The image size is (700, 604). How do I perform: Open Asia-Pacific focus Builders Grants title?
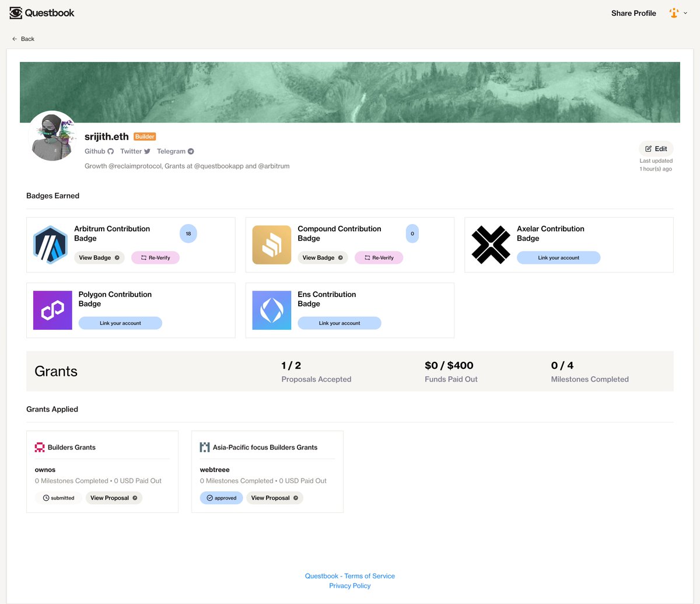click(265, 448)
